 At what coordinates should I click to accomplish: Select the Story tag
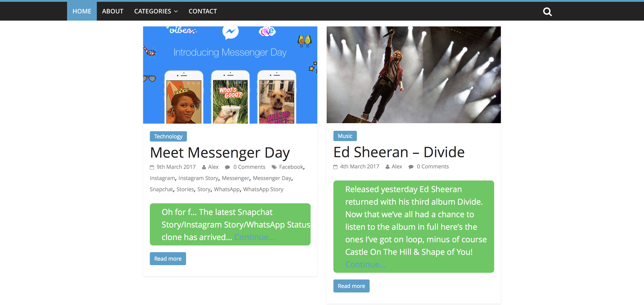204,189
